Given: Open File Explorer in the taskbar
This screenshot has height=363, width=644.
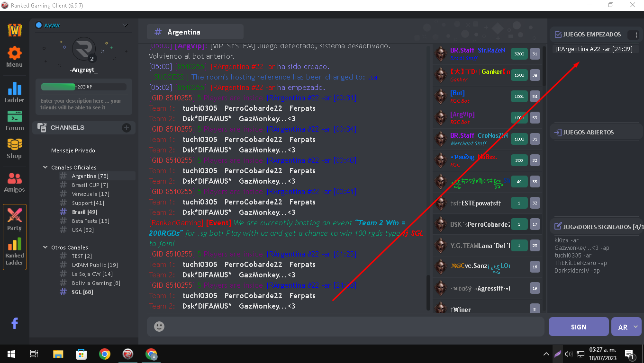Looking at the screenshot, I should tap(58, 354).
